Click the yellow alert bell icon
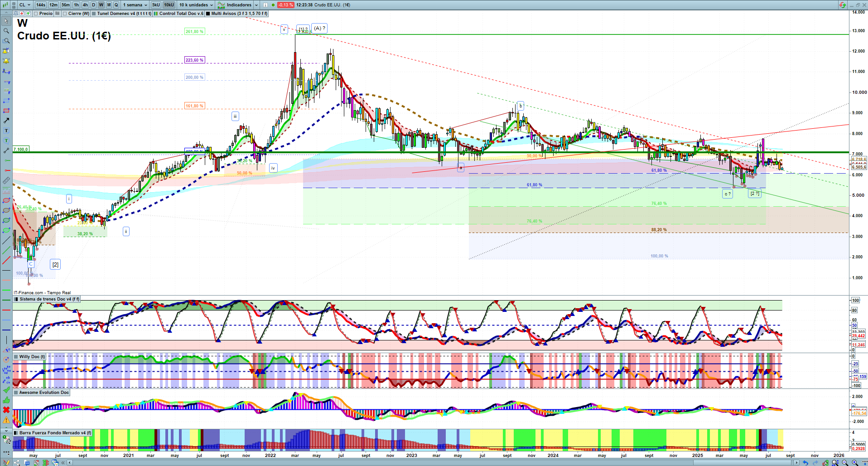This screenshot has width=868, height=466. pos(6,61)
